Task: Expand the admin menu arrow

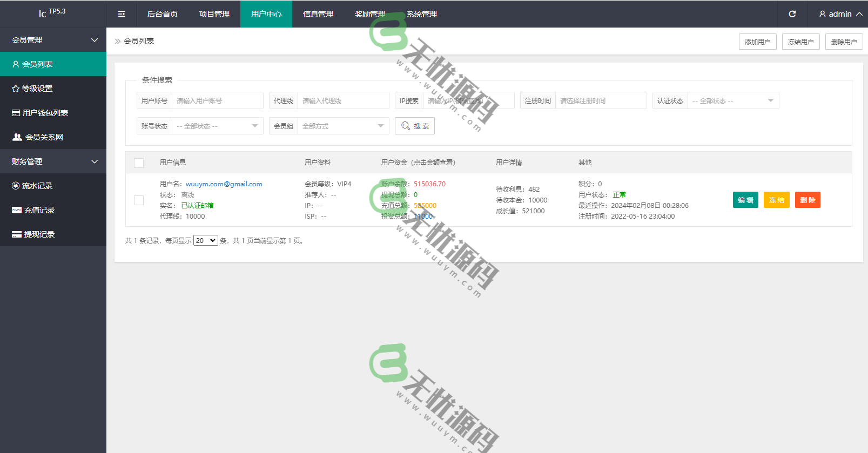Action: (859, 14)
